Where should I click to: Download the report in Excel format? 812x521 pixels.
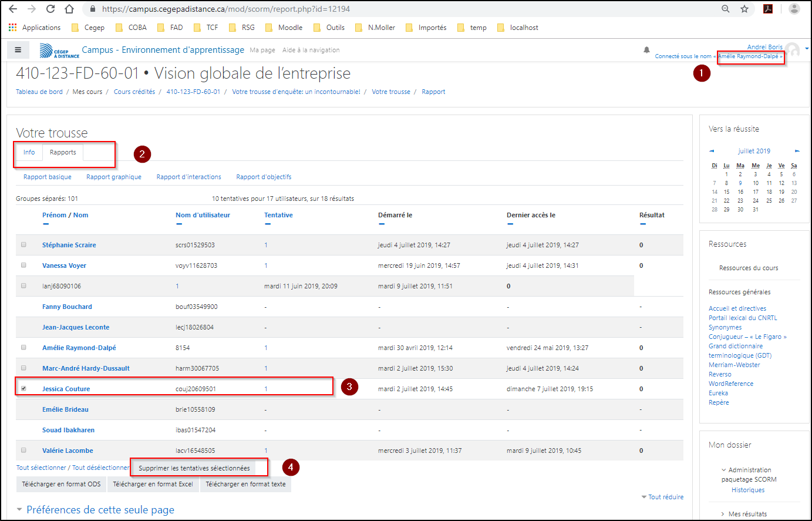153,484
